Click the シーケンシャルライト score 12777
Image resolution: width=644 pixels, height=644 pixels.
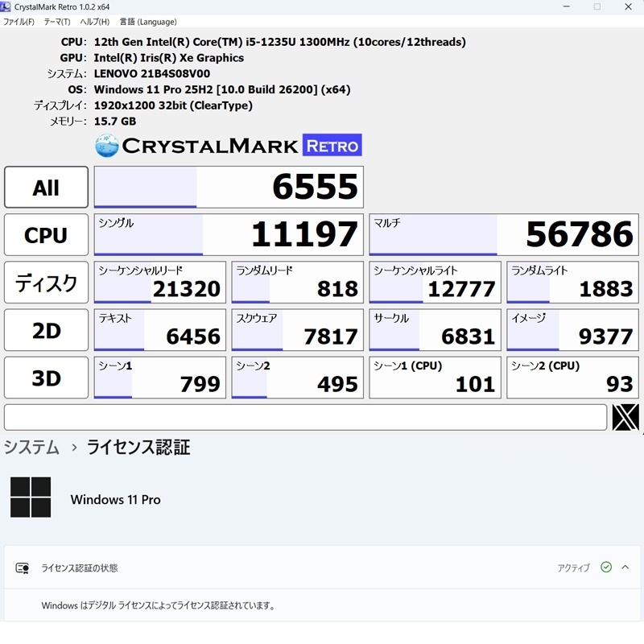tap(436, 283)
